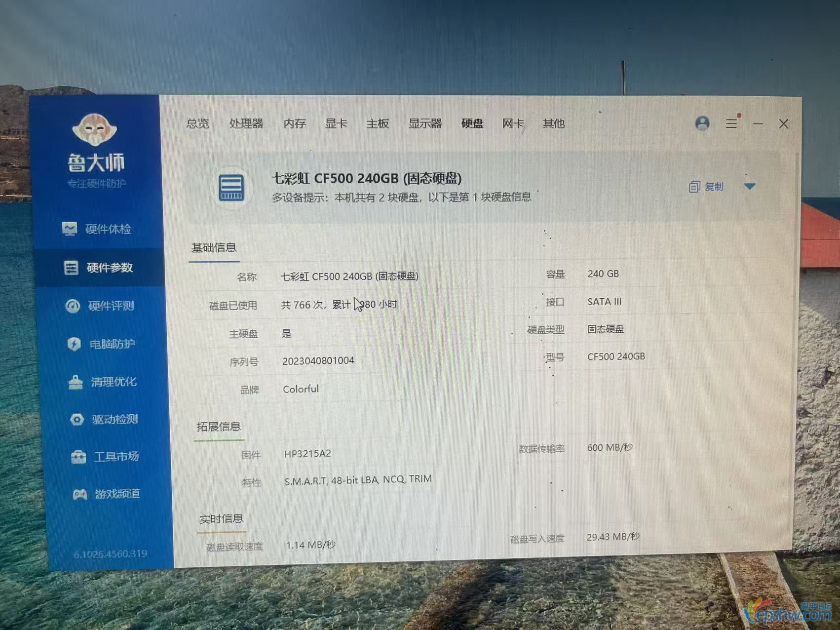Open the hamburger main menu
The height and width of the screenshot is (630, 840).
coord(731,123)
